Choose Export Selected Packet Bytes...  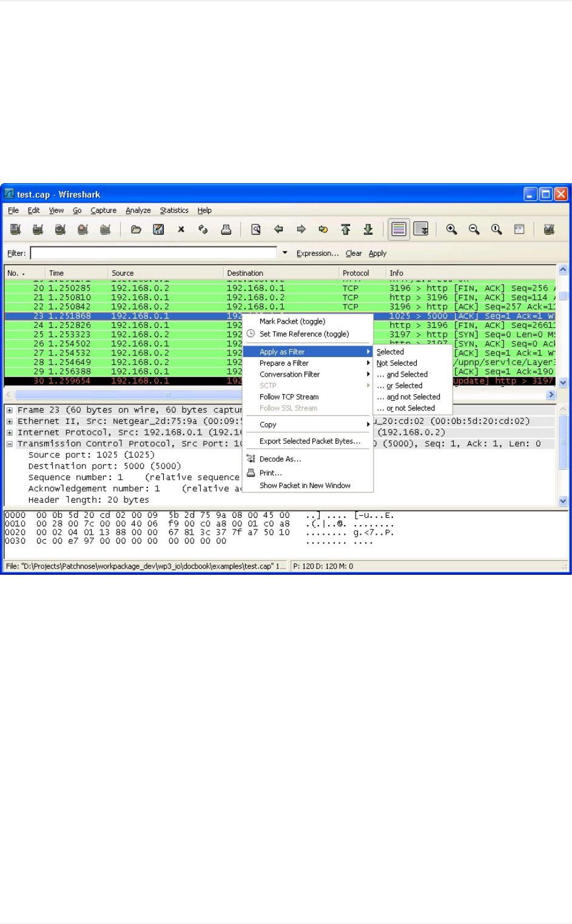(x=308, y=441)
